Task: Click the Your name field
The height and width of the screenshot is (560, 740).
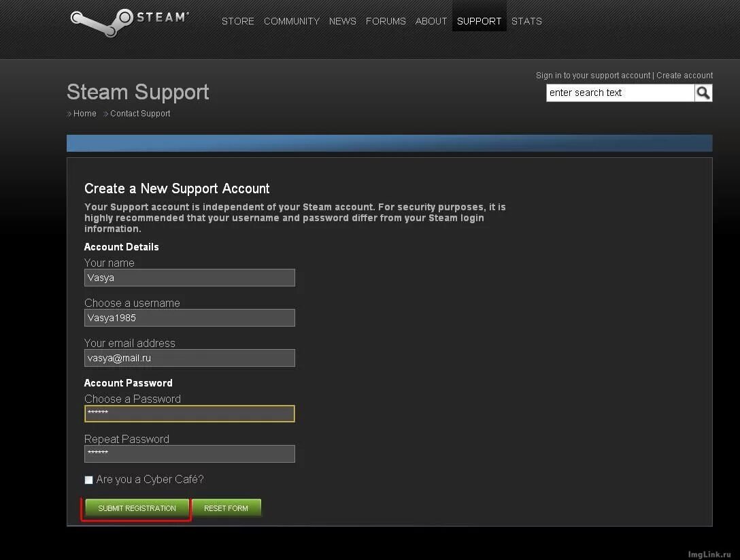Action: (x=190, y=278)
